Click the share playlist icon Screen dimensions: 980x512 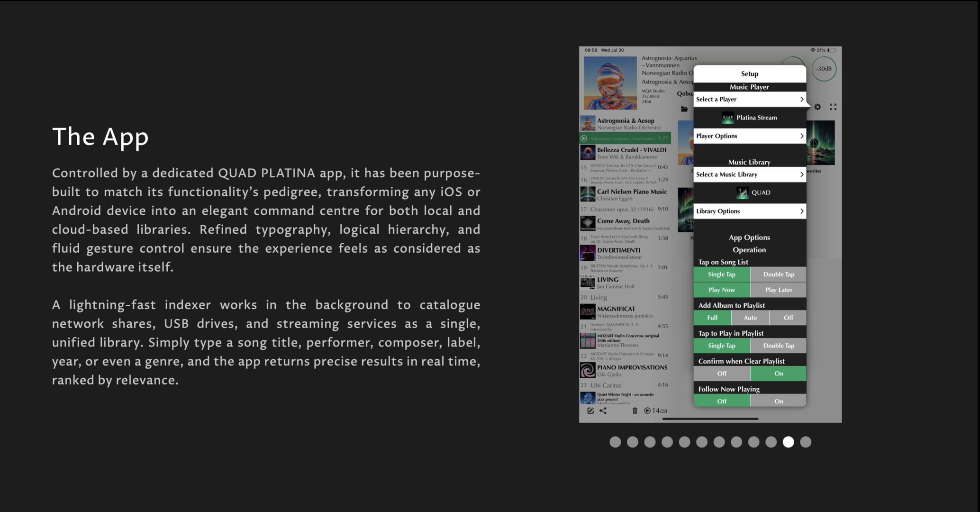(603, 411)
